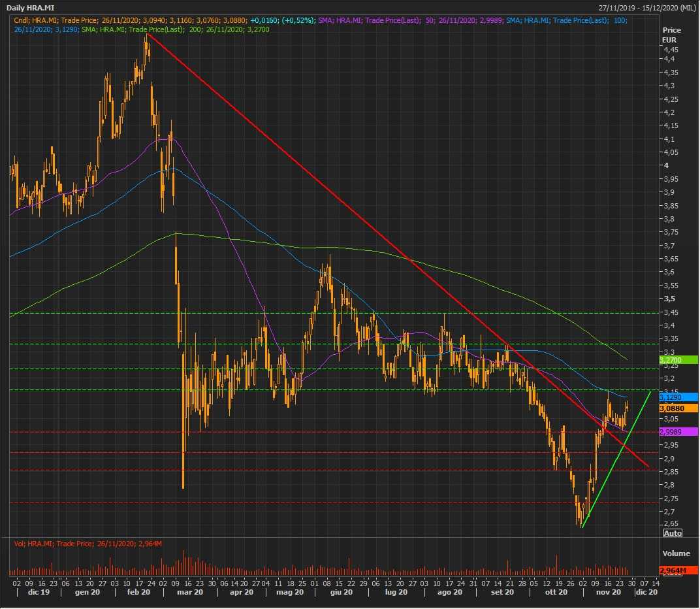The height and width of the screenshot is (609, 700).
Task: Click the 3,5 level on price axis
Action: (668, 299)
